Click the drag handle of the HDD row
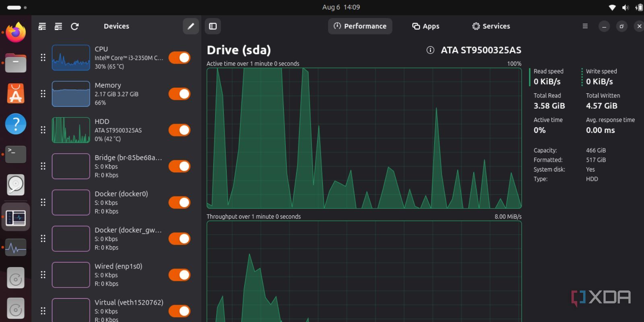The height and width of the screenshot is (322, 644). [43, 130]
